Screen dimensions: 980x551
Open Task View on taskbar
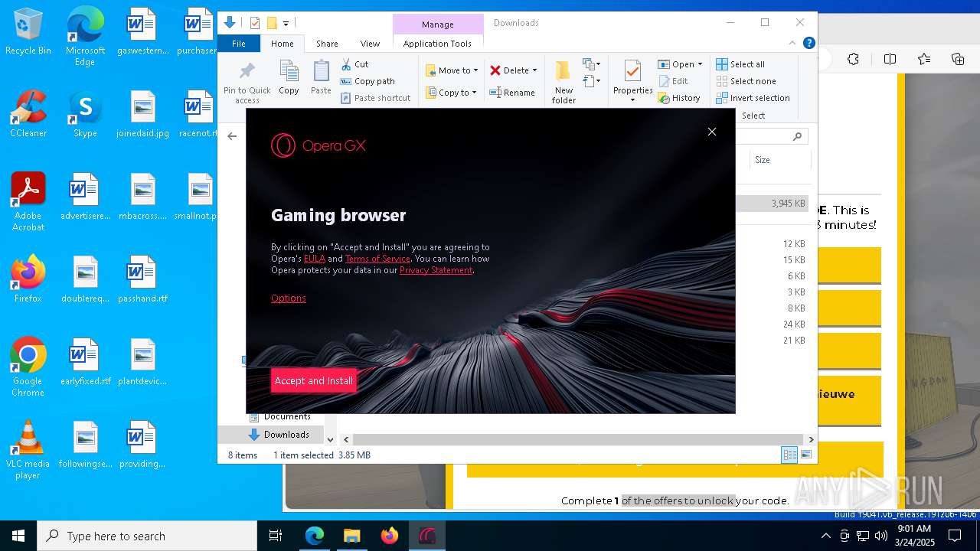(x=276, y=536)
